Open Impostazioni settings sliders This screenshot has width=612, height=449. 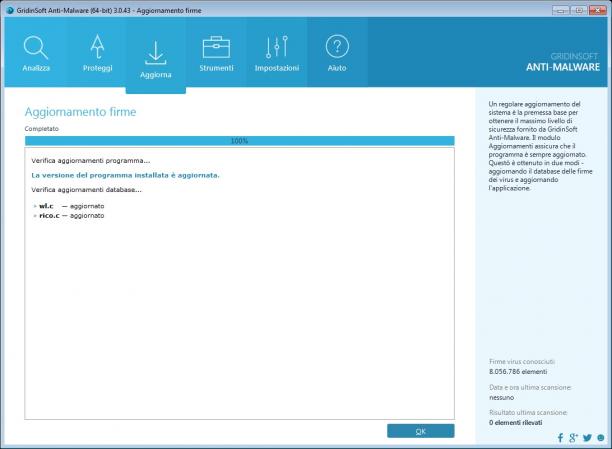click(277, 53)
